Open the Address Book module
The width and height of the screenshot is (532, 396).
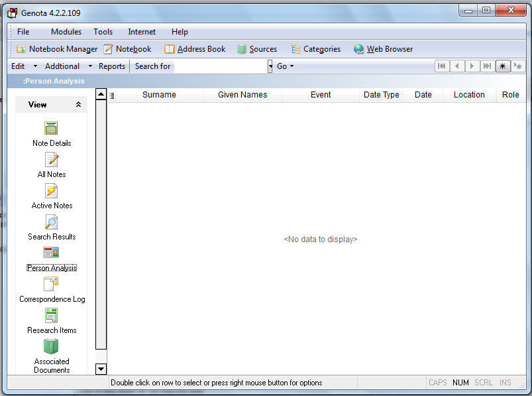coord(195,49)
